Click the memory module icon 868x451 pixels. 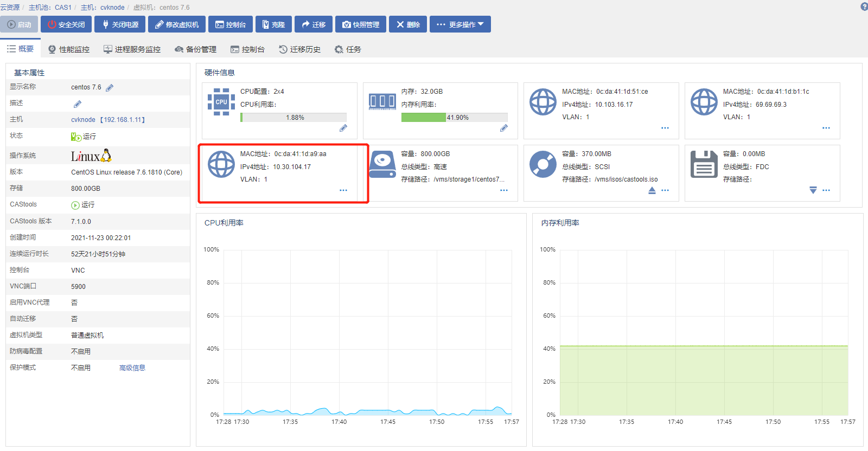[382, 102]
